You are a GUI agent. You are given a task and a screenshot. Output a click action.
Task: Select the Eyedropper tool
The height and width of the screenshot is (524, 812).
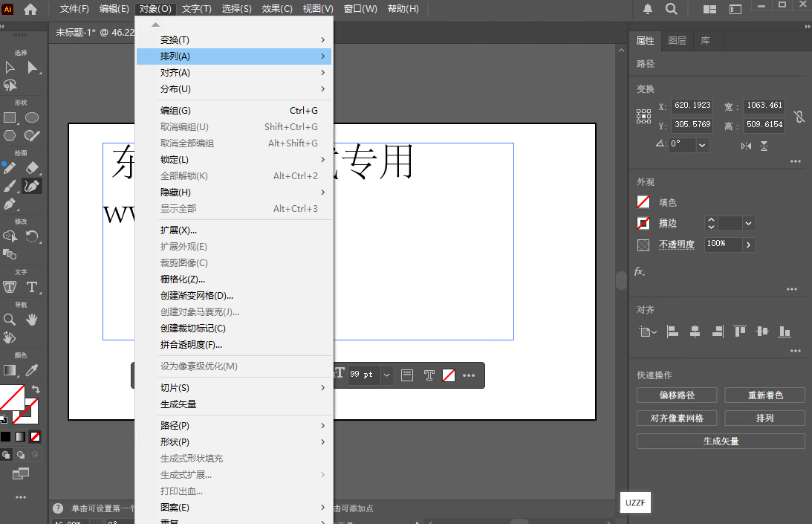tap(32, 370)
